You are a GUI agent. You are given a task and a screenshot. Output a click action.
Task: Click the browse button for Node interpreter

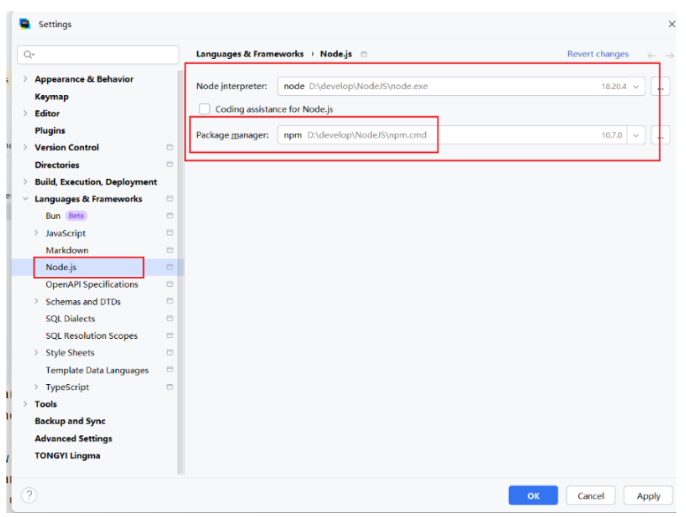[660, 87]
